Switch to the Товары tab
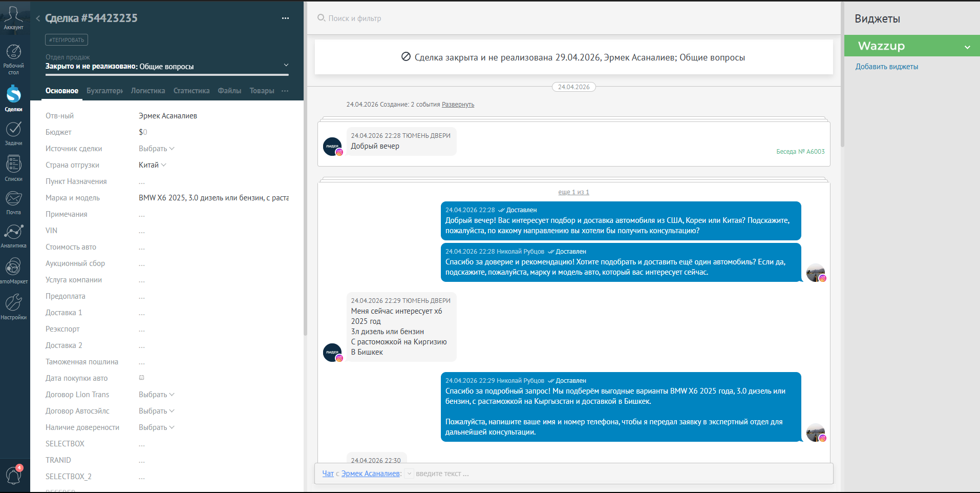The width and height of the screenshot is (980, 493). [x=262, y=91]
